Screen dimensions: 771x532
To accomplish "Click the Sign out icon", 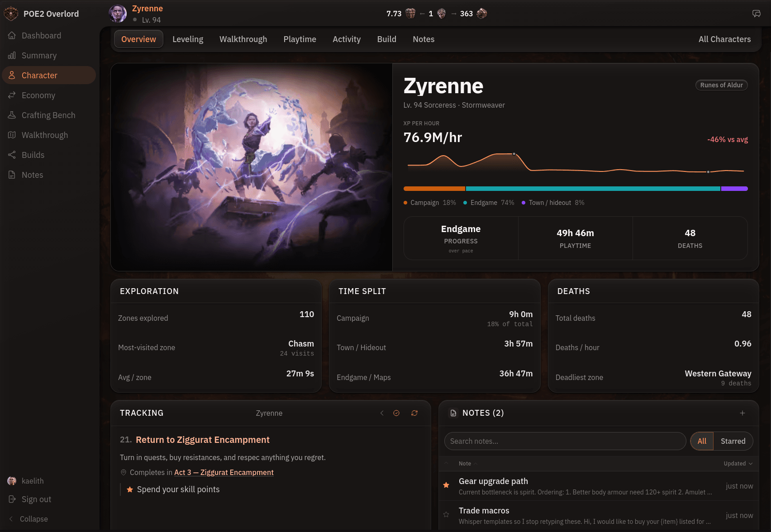I will tap(12, 499).
